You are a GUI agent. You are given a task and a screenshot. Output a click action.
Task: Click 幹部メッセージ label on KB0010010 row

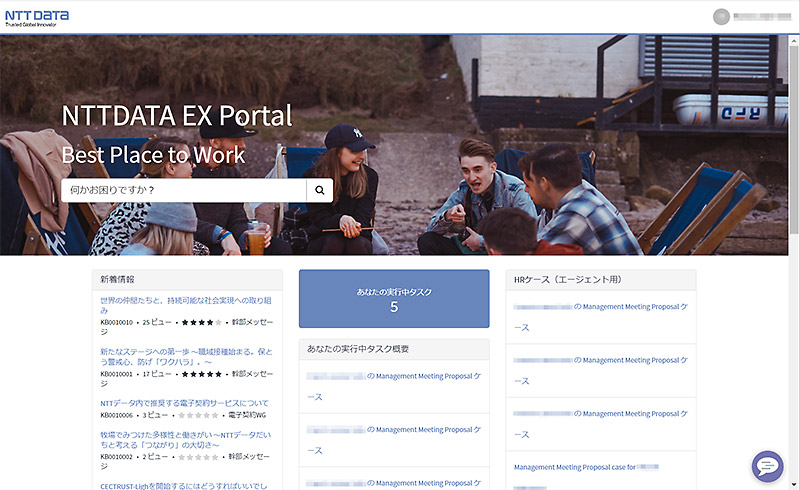tap(252, 323)
